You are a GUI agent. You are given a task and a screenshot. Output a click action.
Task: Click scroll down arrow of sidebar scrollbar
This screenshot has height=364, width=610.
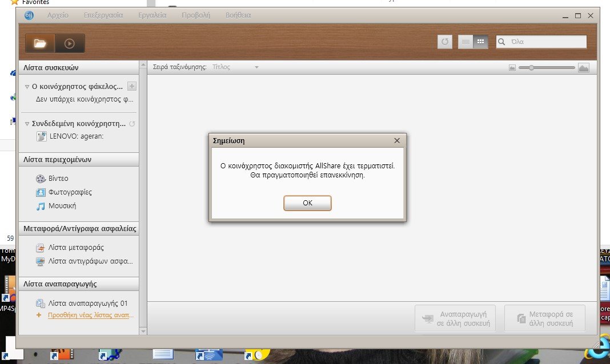(143, 331)
